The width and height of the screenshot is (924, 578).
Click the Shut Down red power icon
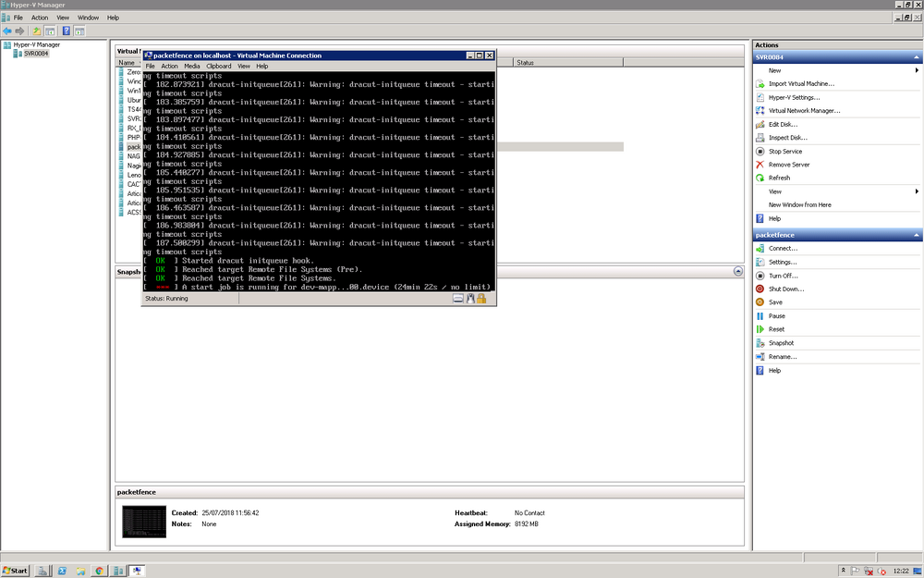click(x=760, y=289)
